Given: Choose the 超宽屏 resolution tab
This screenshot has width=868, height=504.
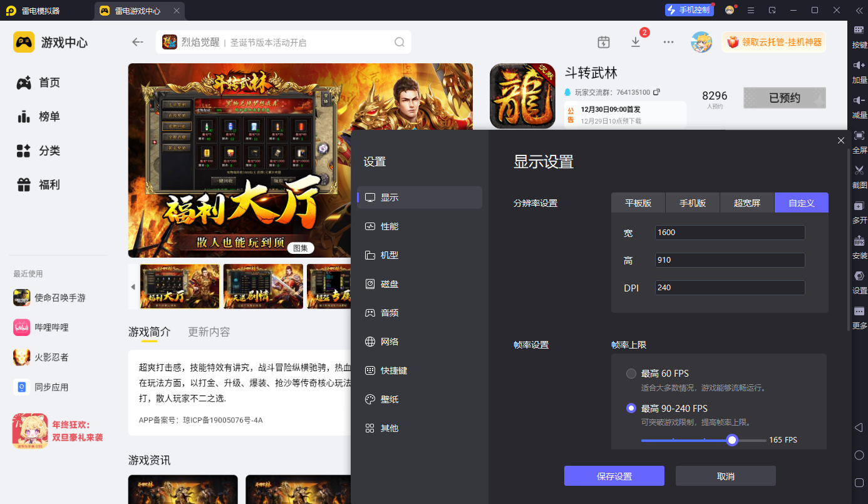Looking at the screenshot, I should pos(747,203).
